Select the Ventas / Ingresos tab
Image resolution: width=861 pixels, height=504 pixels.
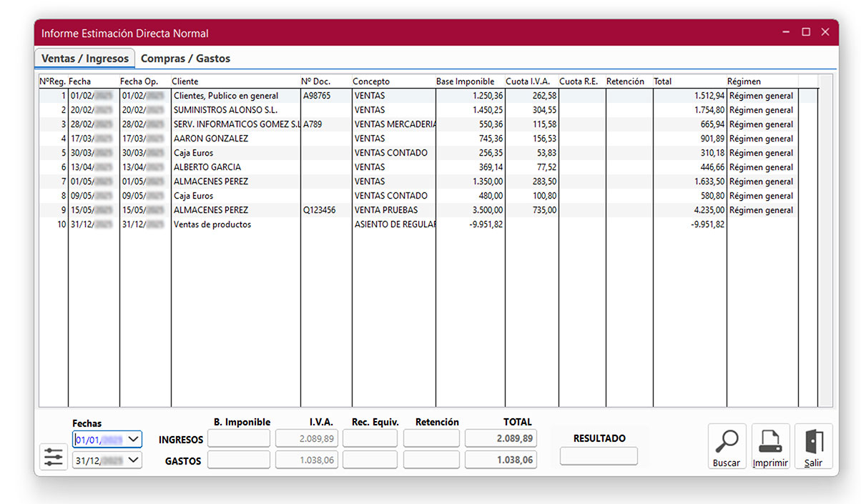coord(84,59)
